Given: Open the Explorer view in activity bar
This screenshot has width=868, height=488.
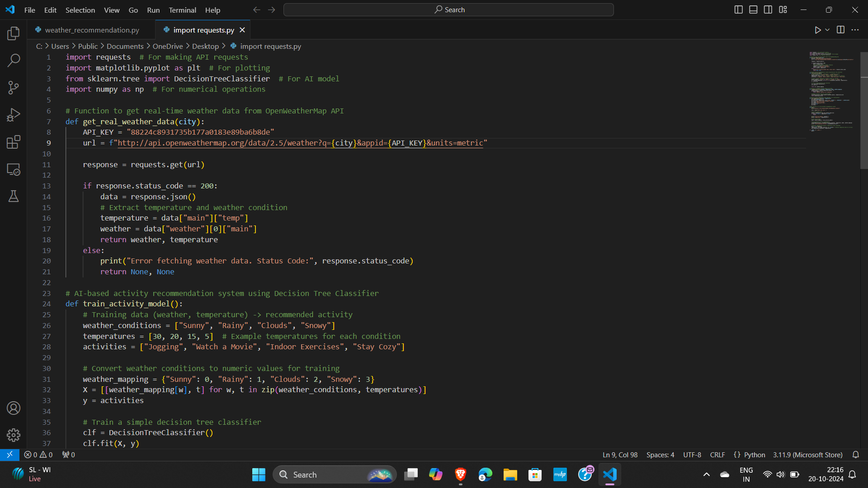Looking at the screenshot, I should (14, 33).
